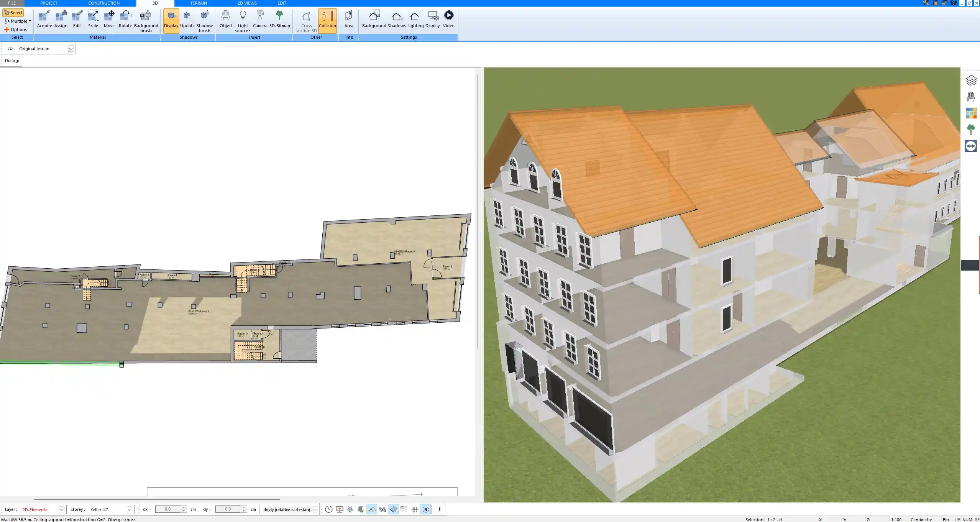Select the Scale material tool
The image size is (980, 522).
(93, 19)
